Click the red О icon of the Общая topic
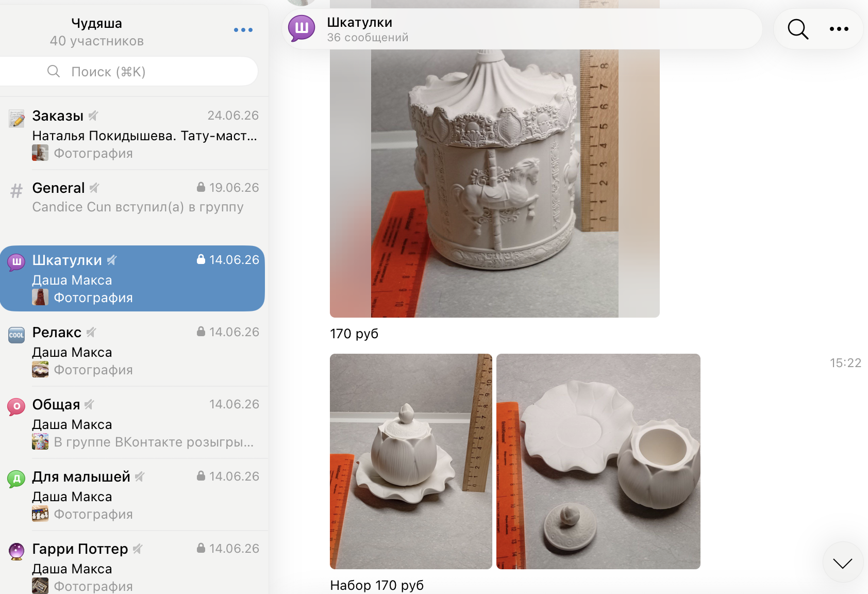Image resolution: width=868 pixels, height=594 pixels. 16,407
